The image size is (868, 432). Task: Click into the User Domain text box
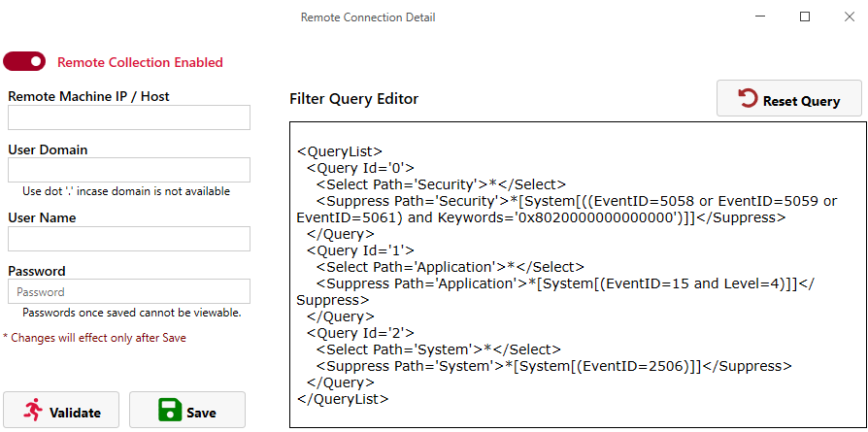[129, 170]
